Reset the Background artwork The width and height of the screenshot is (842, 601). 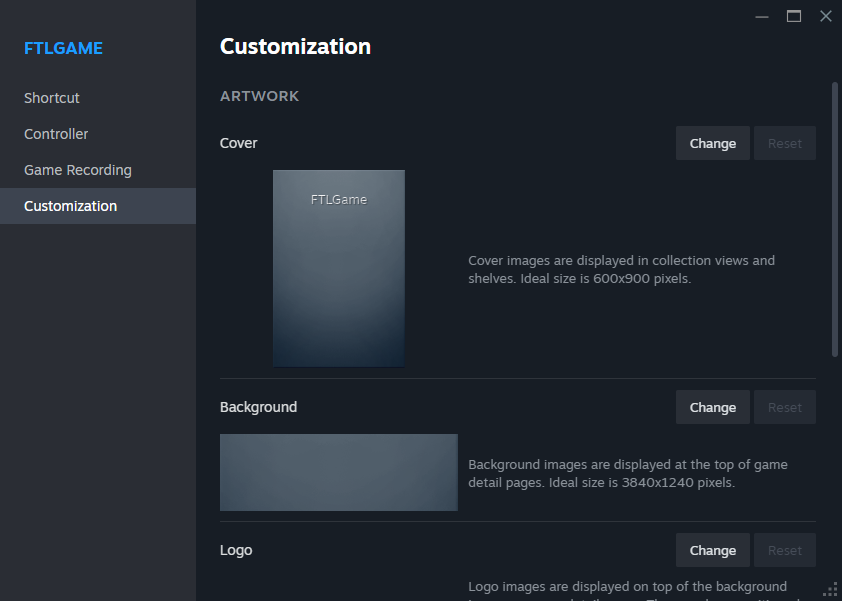(785, 407)
